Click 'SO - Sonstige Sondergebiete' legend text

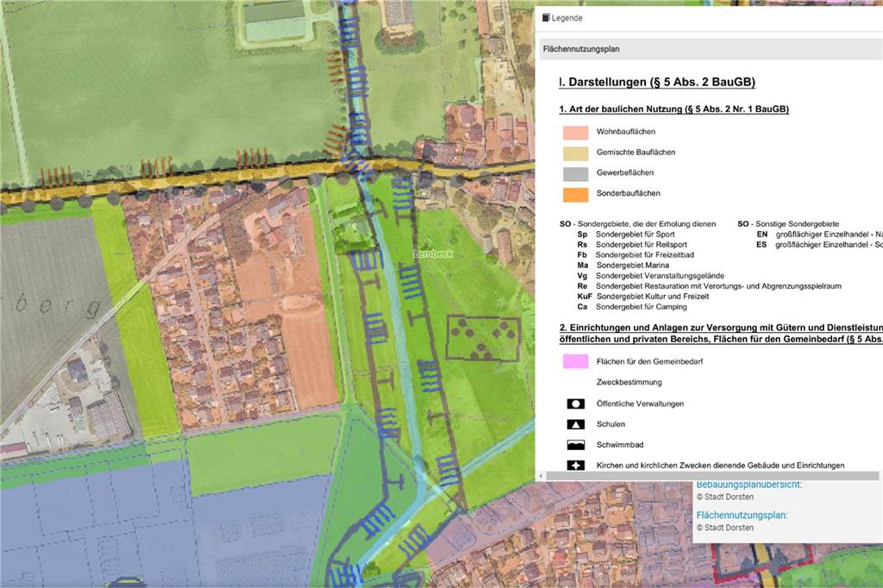pyautogui.click(x=788, y=224)
